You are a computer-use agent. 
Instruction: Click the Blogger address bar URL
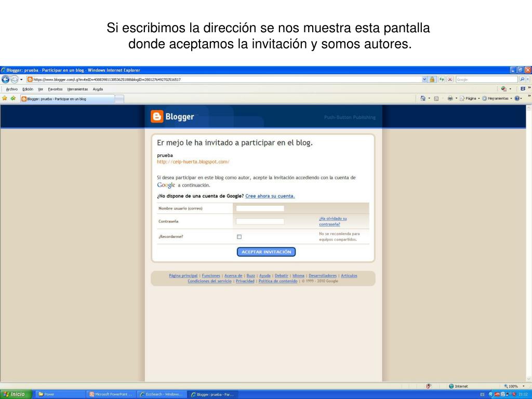[x=107, y=79]
